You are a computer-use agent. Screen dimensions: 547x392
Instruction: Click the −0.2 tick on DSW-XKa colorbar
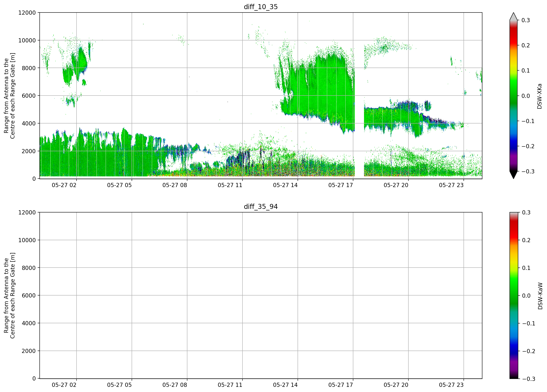tap(528, 146)
